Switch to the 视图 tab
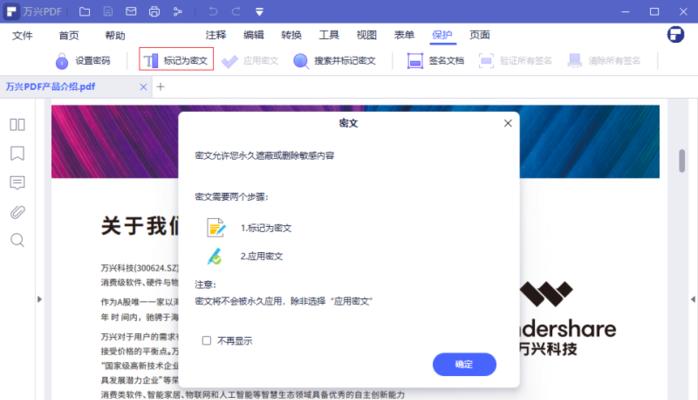Image resolution: width=698 pixels, height=400 pixels. [367, 35]
